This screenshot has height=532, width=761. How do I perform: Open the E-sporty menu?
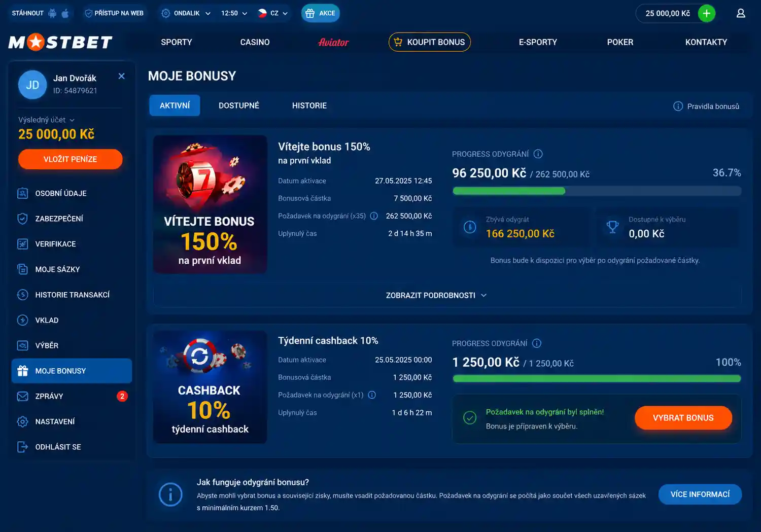(x=538, y=42)
